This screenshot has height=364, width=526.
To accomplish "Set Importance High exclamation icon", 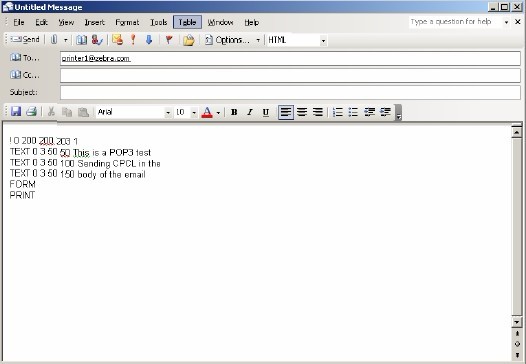I will [133, 40].
